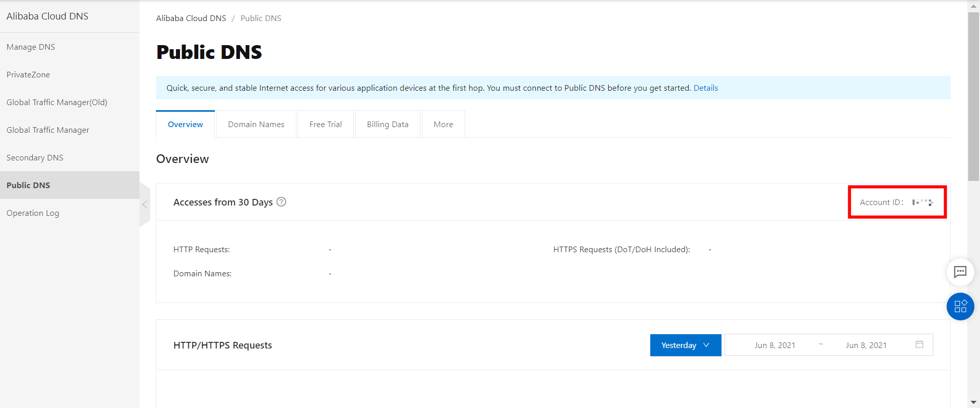The height and width of the screenshot is (408, 980).
Task: Set the start date field Jun 8, 2021
Action: click(x=775, y=345)
